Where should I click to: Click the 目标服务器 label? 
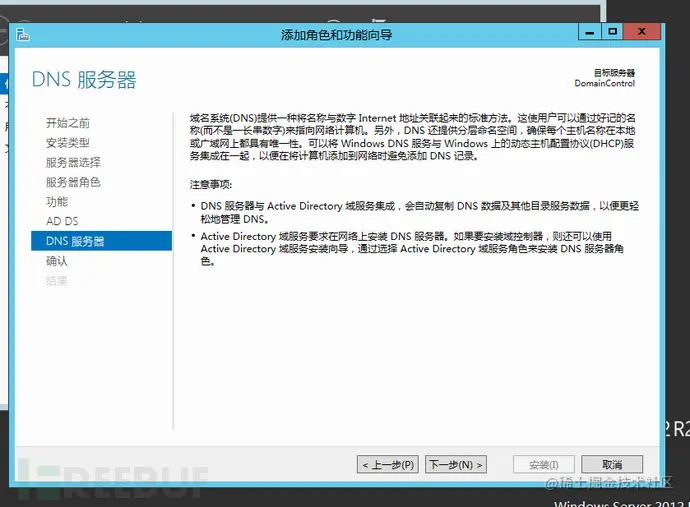click(x=614, y=73)
